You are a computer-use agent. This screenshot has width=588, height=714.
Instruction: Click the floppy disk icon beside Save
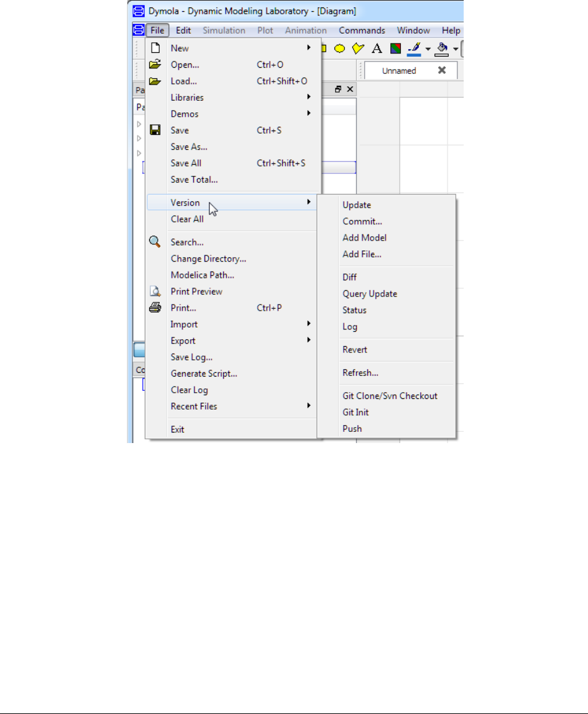(x=155, y=130)
